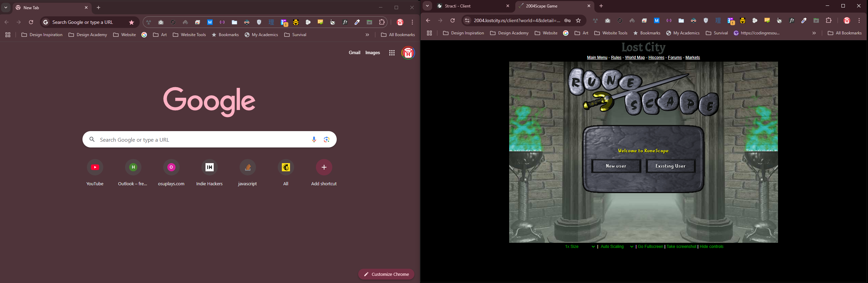Screen dimensions: 868x283
Task: Click the voice search microphone icon
Action: [314, 140]
